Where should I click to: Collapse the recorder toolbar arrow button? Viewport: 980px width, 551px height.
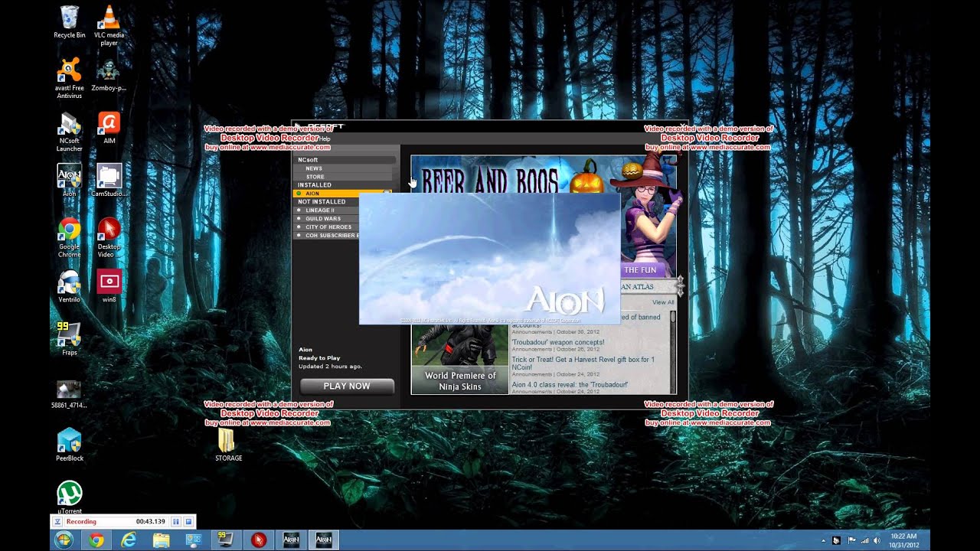[x=57, y=522]
